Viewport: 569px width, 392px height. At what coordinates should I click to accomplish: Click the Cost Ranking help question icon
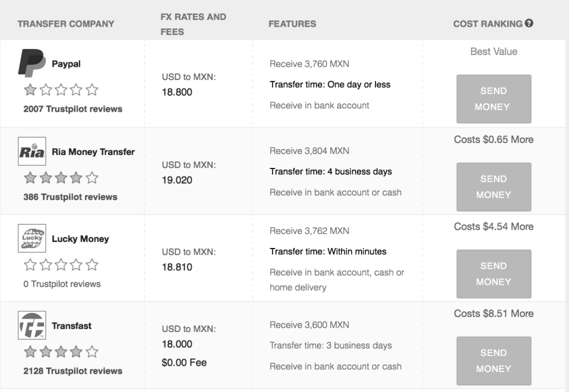coord(530,24)
